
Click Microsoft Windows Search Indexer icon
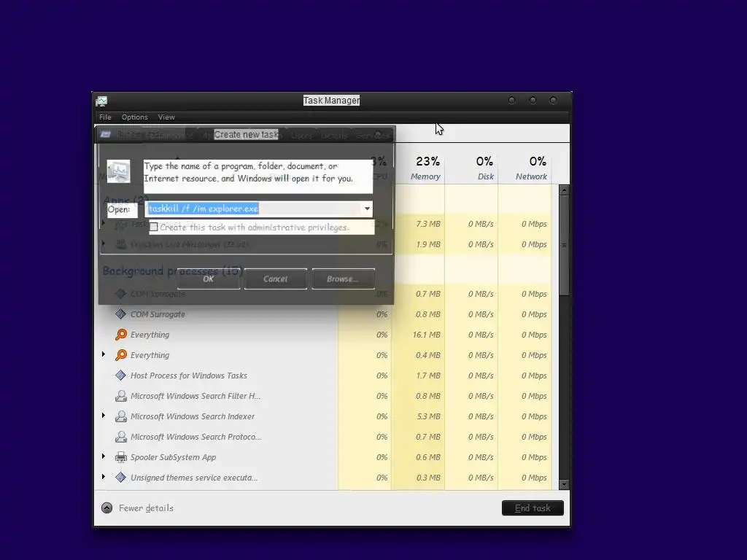121,416
